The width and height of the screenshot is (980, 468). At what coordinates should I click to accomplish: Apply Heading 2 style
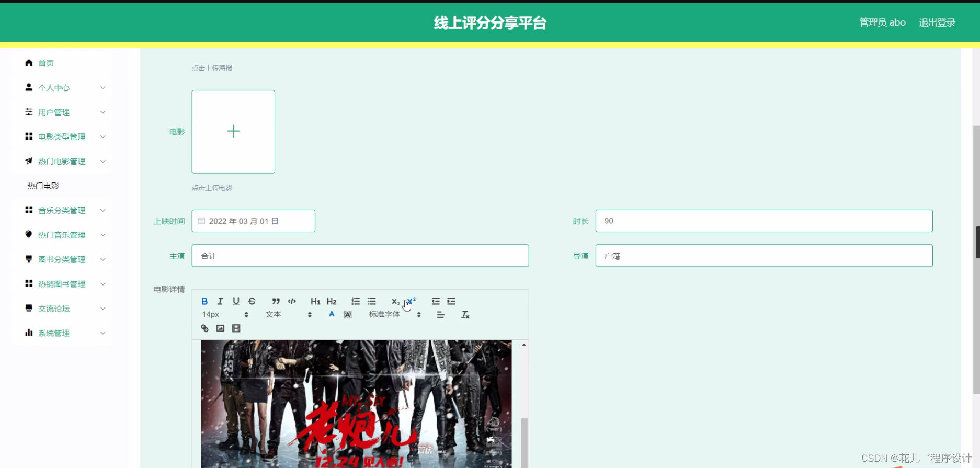pyautogui.click(x=332, y=301)
